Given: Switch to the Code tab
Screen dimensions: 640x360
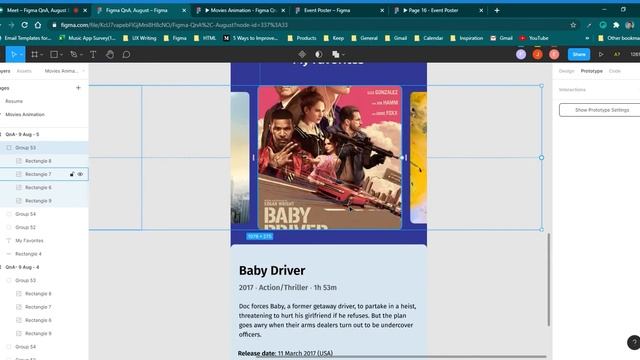Looking at the screenshot, I should 615,71.
